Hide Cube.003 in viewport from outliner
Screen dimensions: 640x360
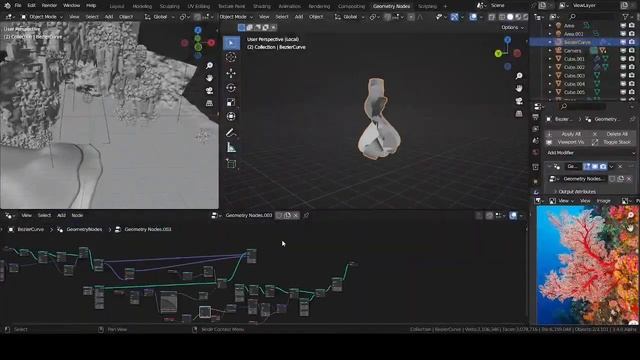[623, 76]
